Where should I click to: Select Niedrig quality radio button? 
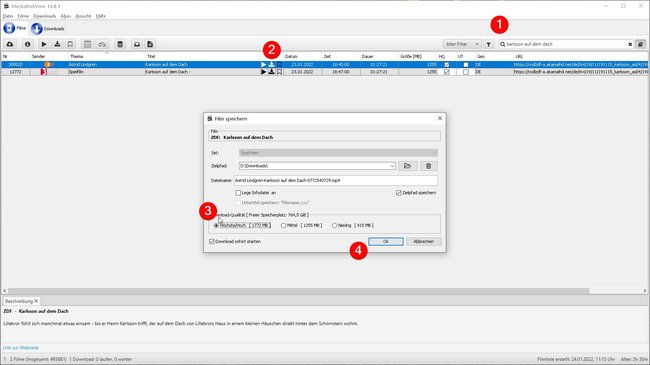[335, 225]
